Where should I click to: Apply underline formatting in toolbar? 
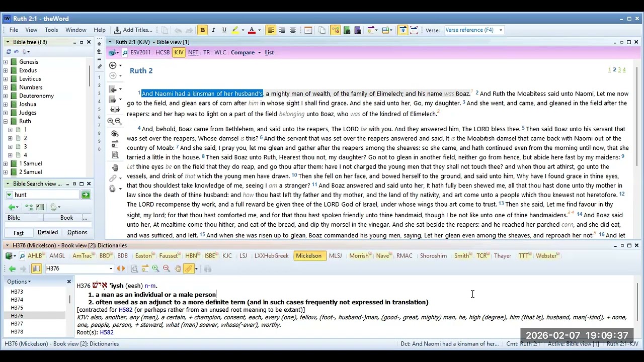click(224, 30)
